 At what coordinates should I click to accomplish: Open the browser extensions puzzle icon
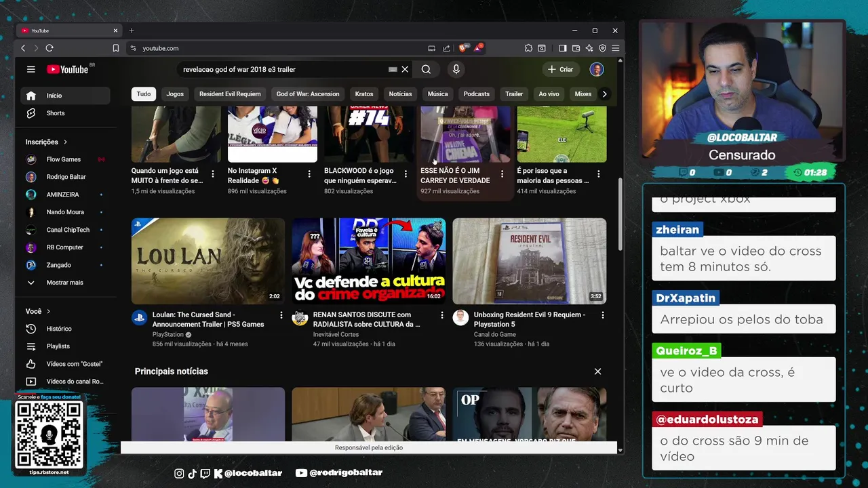(x=528, y=48)
